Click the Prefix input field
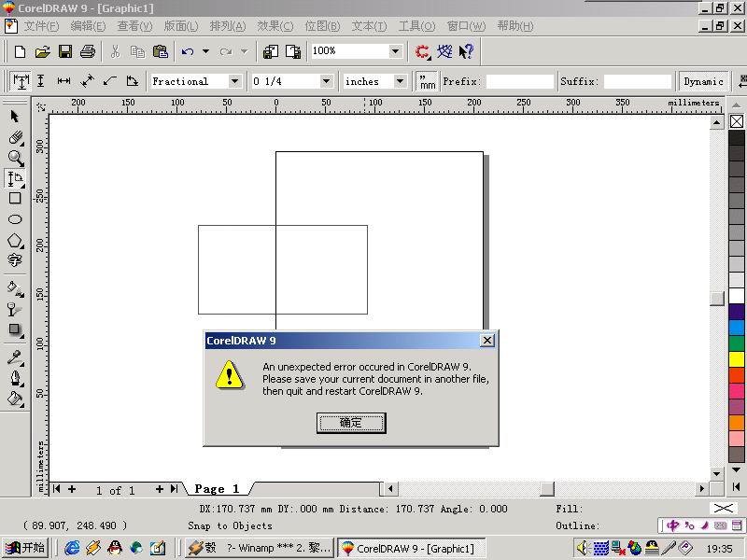 click(520, 81)
